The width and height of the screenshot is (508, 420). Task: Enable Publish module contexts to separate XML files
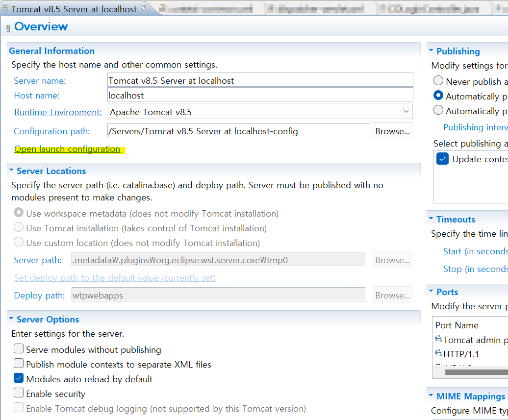[x=19, y=363]
